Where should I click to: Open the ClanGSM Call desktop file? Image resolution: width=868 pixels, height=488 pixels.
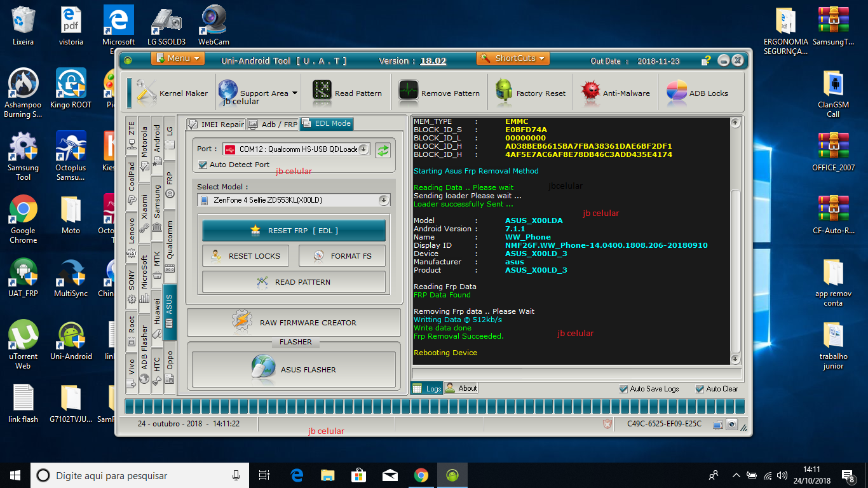coord(833,94)
